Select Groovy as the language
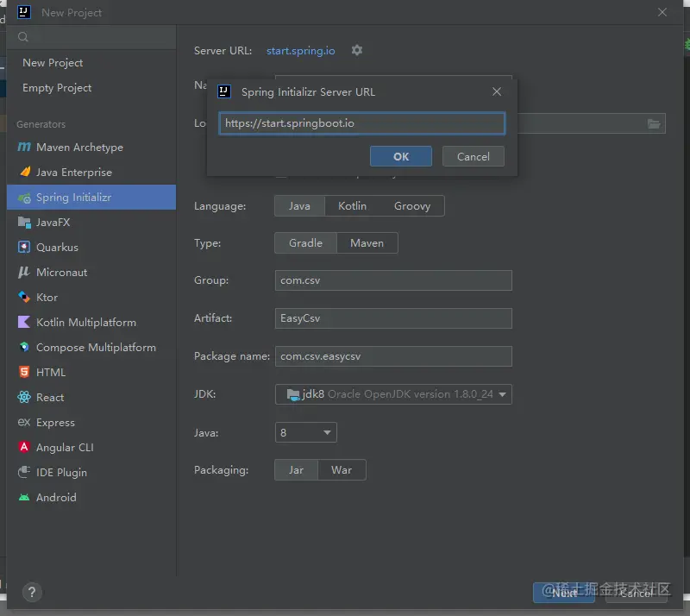Image resolution: width=690 pixels, height=616 pixels. click(412, 206)
